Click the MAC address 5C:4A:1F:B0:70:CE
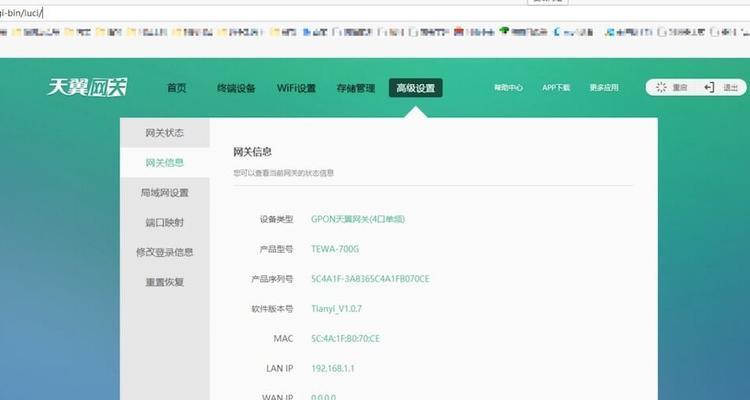This screenshot has height=400, width=750. (x=345, y=339)
